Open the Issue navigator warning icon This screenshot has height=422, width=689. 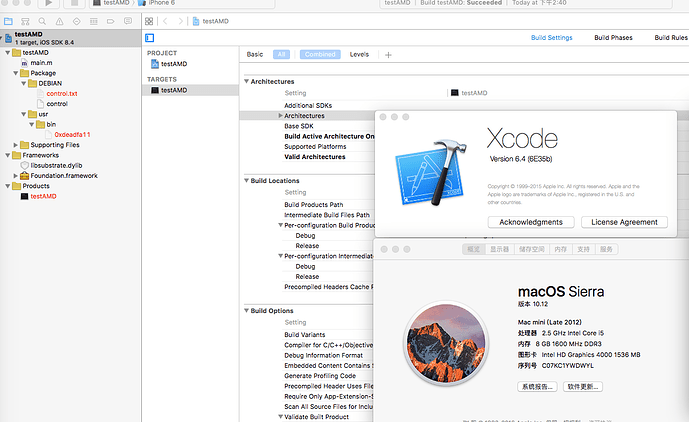[x=59, y=21]
